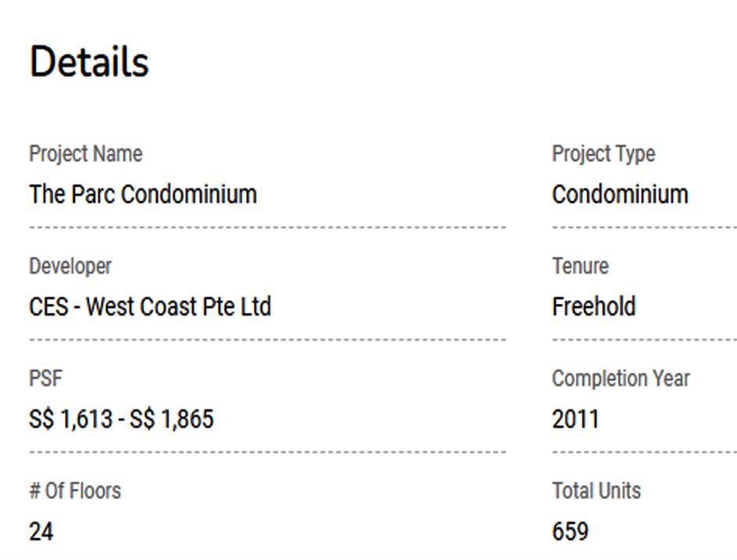Select the 24 floors value
Viewport: 737px width, 560px height.
click(41, 532)
